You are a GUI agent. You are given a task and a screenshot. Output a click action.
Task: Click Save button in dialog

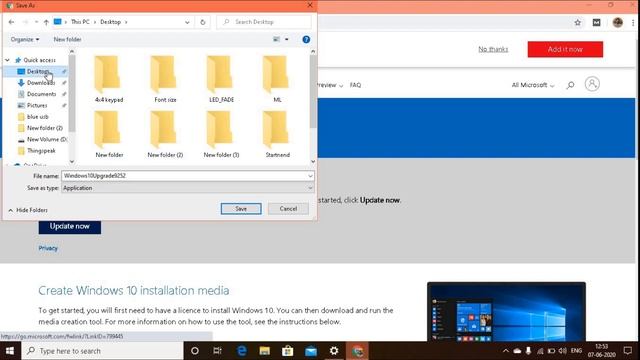[241, 209]
